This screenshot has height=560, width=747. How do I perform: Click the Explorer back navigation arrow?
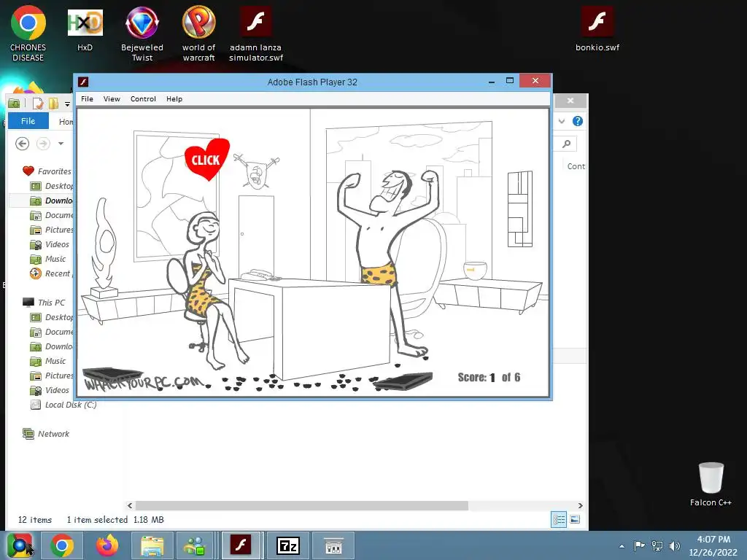(22, 144)
